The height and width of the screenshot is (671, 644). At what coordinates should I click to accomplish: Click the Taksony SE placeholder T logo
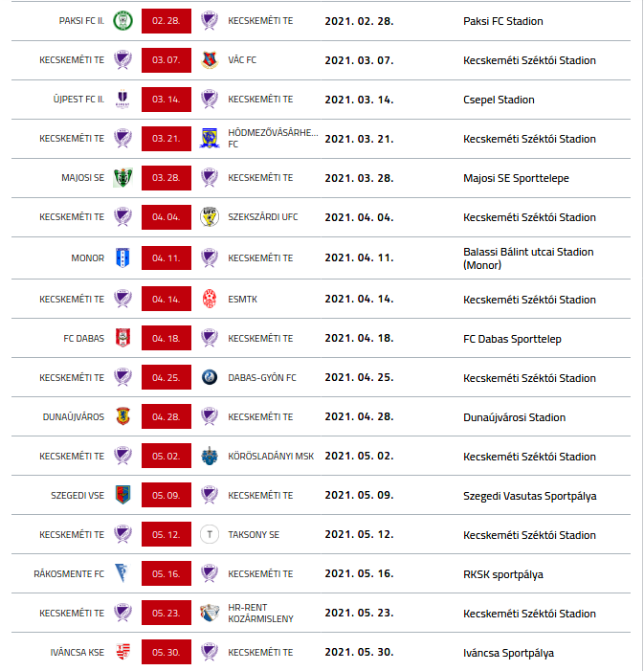click(x=210, y=534)
